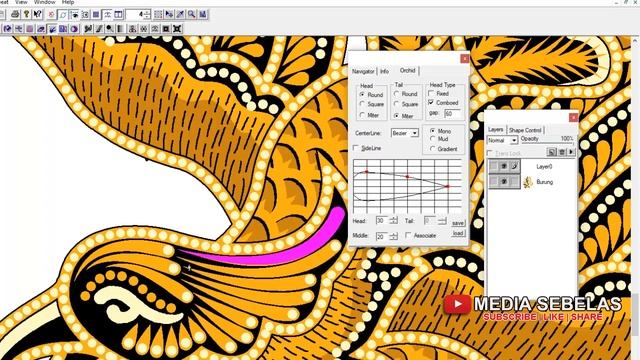Click the slanted pen icon, second toolbar
Image resolution: width=640 pixels, height=360 pixels.
[99, 29]
